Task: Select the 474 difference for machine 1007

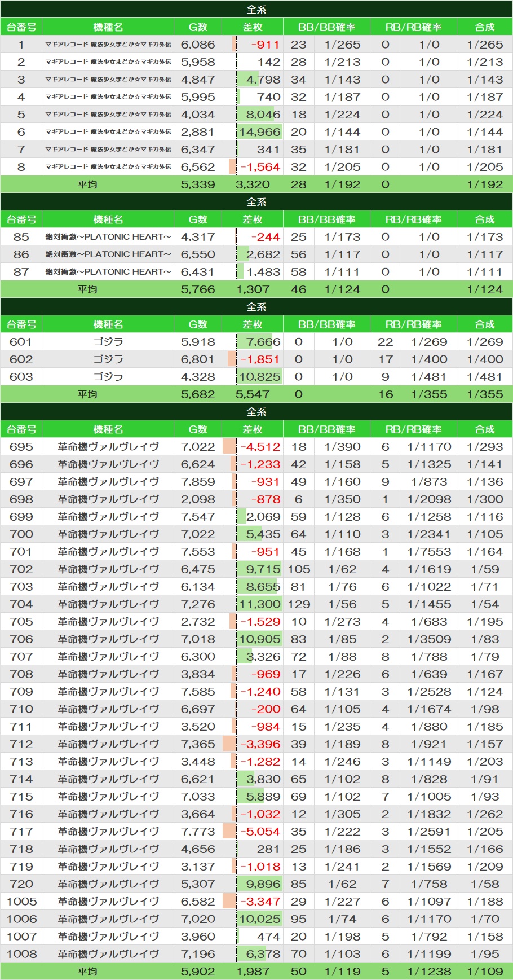Action: pos(268,937)
